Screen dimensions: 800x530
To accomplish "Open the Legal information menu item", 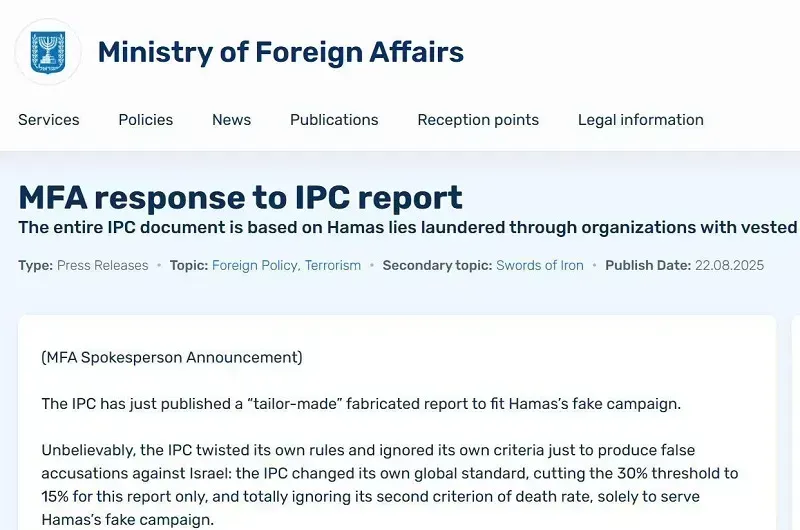I will (641, 120).
